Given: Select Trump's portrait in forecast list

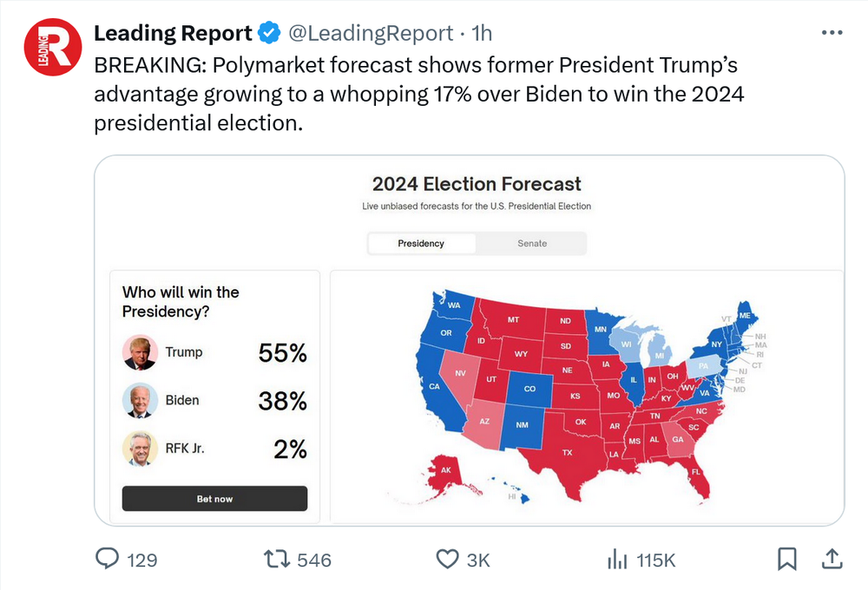Looking at the screenshot, I should pyautogui.click(x=140, y=352).
